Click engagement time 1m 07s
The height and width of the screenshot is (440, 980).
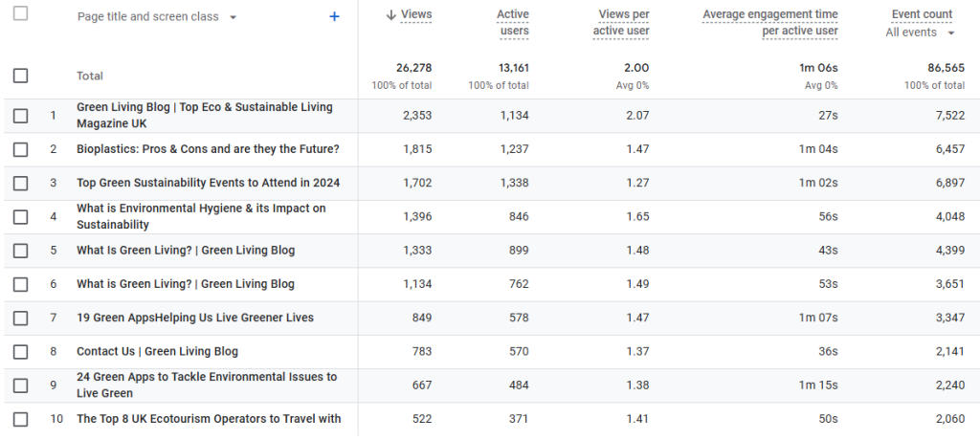point(818,319)
